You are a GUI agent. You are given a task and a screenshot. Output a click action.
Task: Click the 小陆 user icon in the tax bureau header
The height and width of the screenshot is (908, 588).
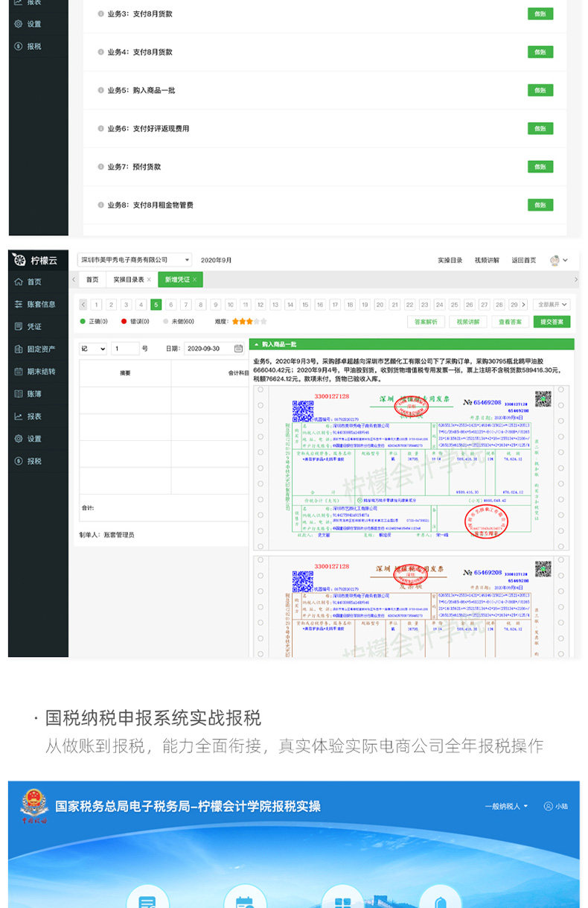(x=549, y=806)
